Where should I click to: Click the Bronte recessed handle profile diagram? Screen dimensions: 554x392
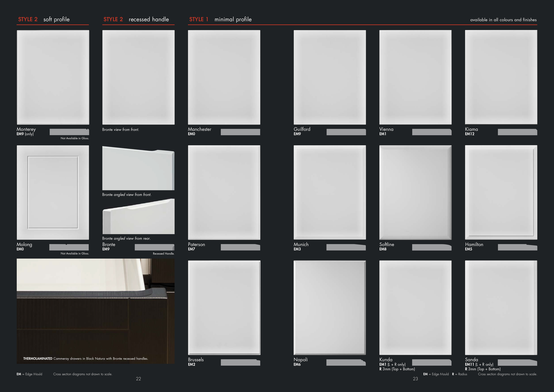[x=154, y=247]
